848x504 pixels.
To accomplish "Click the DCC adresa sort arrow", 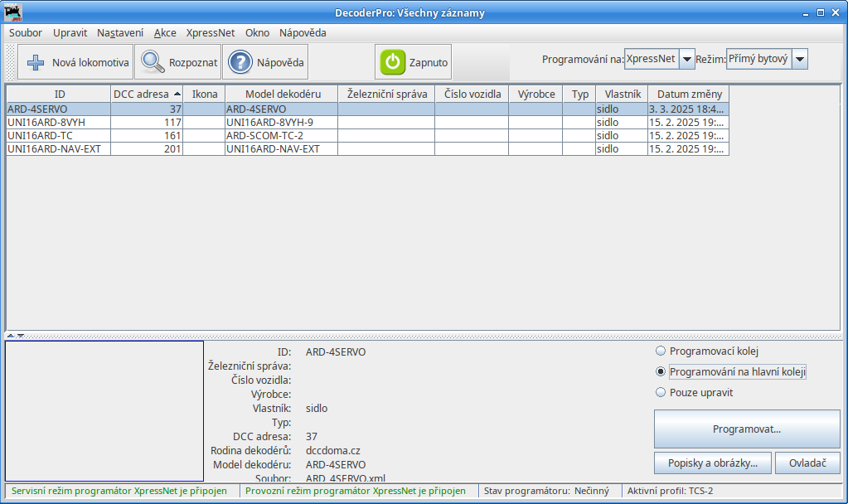I will 177,94.
